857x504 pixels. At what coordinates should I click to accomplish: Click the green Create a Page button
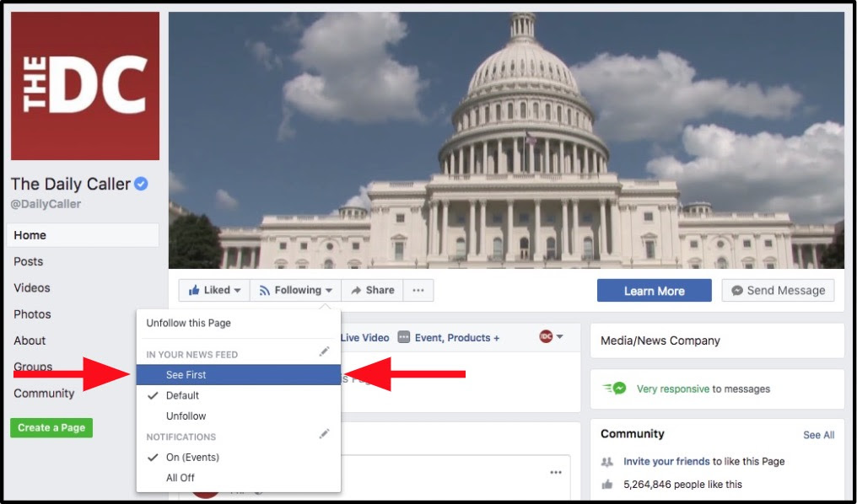click(x=51, y=427)
